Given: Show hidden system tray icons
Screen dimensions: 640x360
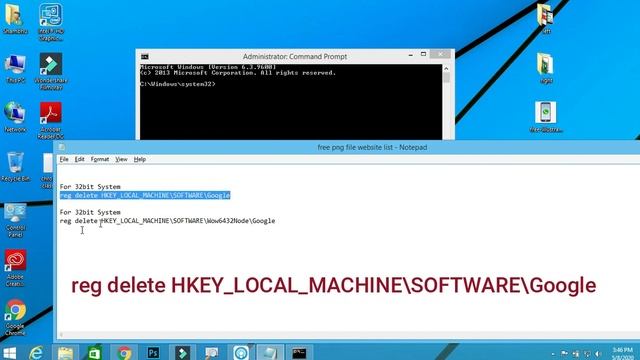Looking at the screenshot, I should [553, 354].
